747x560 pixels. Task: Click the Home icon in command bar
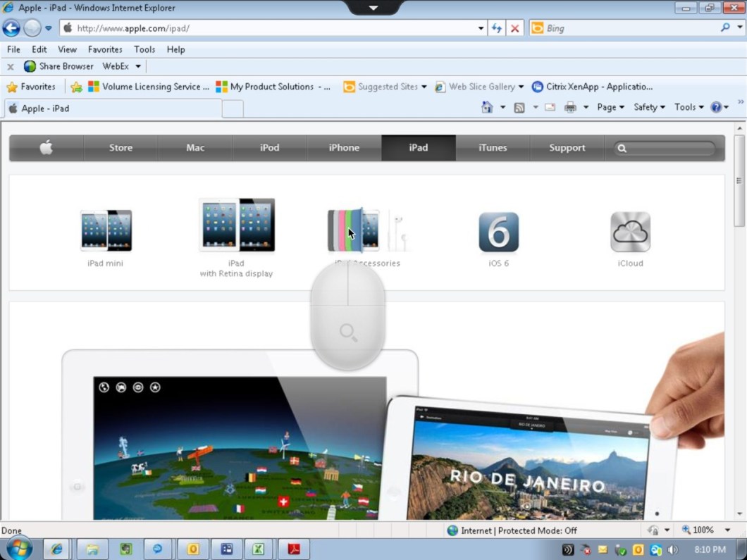coord(487,108)
